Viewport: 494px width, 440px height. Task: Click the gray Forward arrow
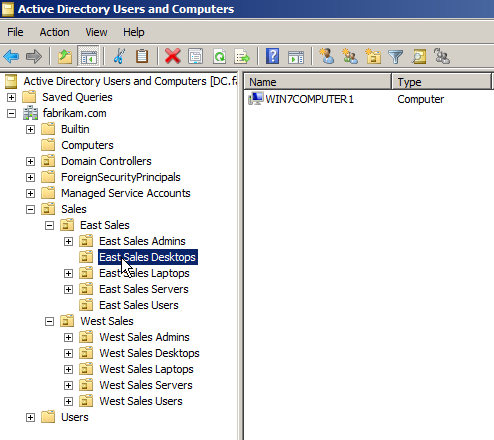pos(34,56)
